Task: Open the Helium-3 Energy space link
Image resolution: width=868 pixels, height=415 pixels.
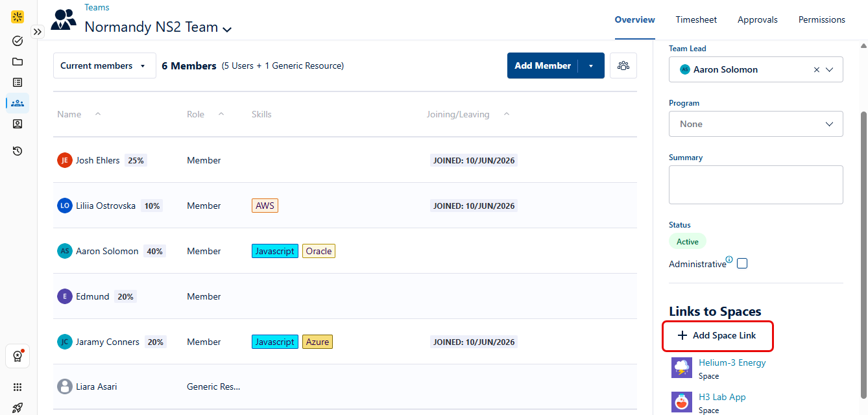Action: coord(732,362)
